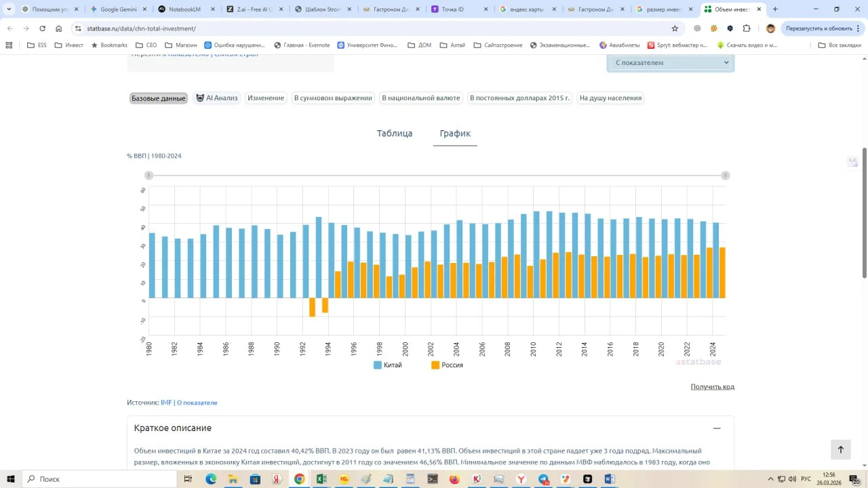
Task: Open the 'С показателем' dropdown
Action: click(670, 62)
